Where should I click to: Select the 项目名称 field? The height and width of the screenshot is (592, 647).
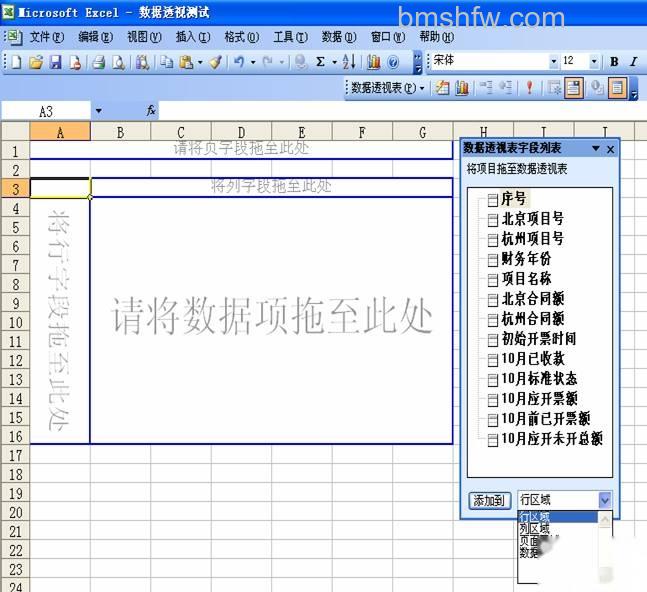tap(526, 279)
